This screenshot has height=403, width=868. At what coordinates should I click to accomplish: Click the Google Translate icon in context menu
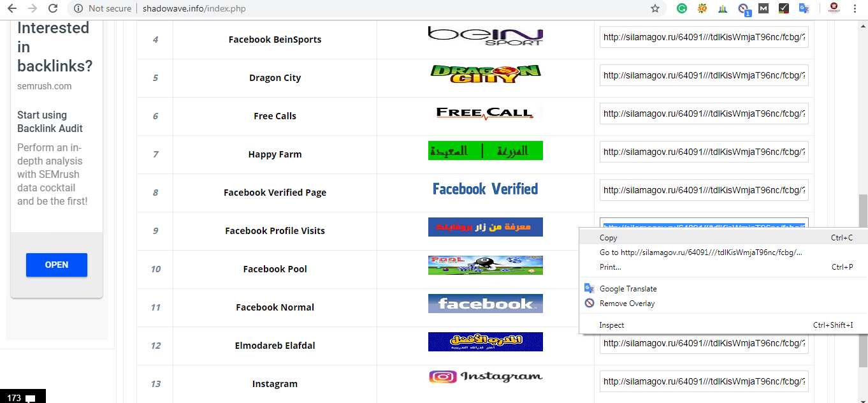tap(590, 288)
